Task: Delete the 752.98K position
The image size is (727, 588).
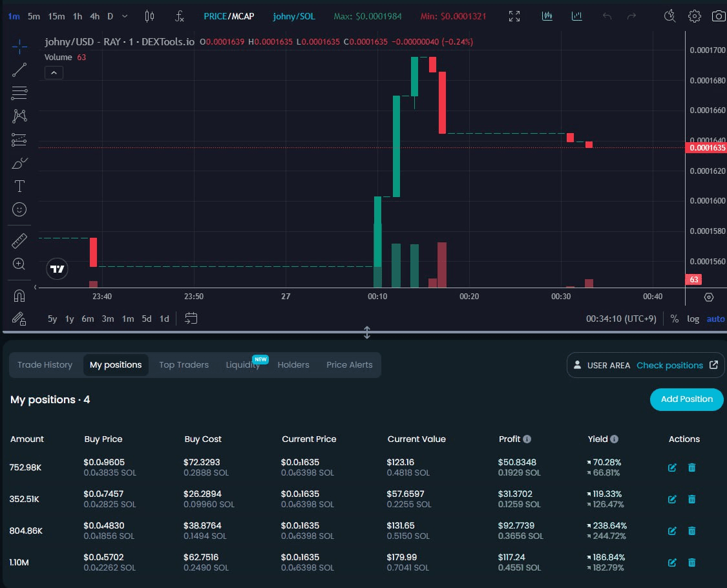Action: point(691,467)
